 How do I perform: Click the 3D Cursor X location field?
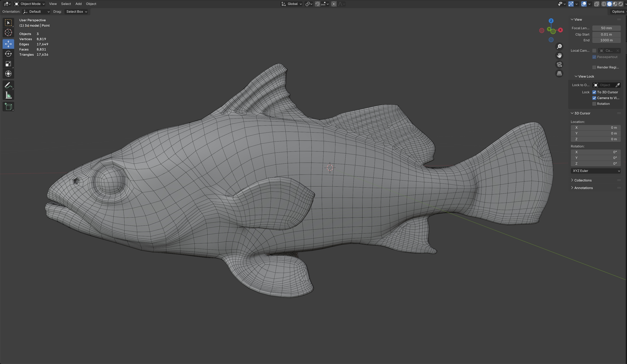tap(596, 128)
